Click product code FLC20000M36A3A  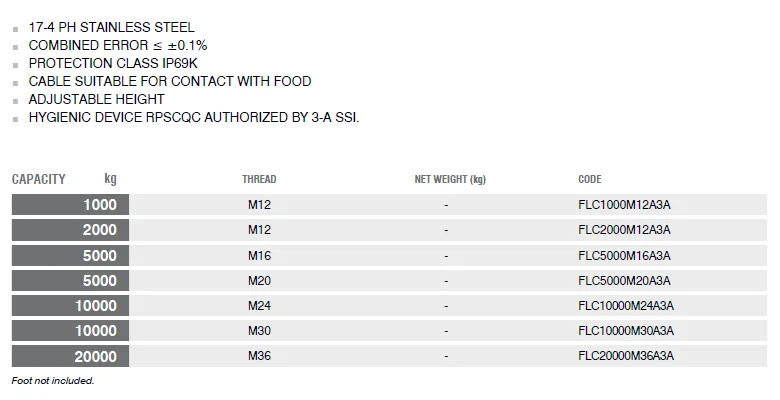tap(626, 356)
